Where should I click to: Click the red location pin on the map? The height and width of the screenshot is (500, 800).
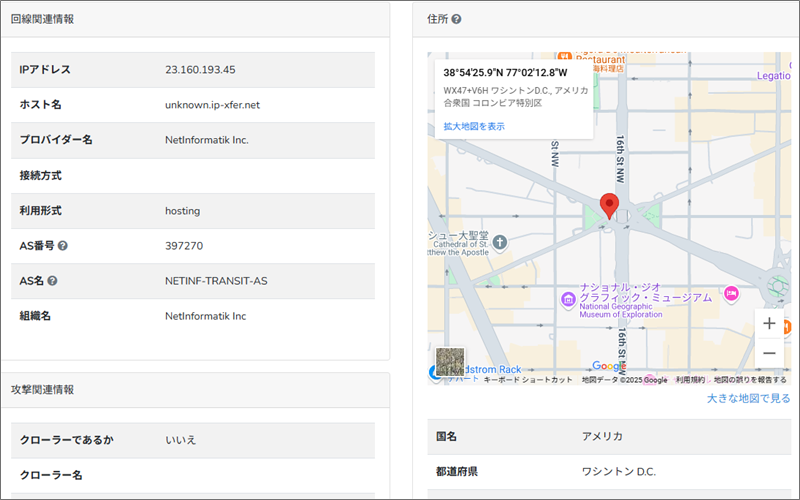[x=609, y=206]
